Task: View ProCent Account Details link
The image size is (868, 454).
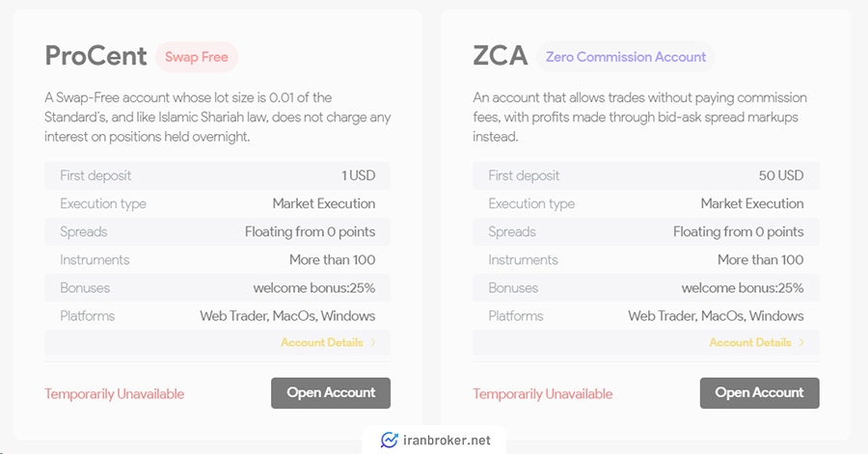Action: point(321,343)
